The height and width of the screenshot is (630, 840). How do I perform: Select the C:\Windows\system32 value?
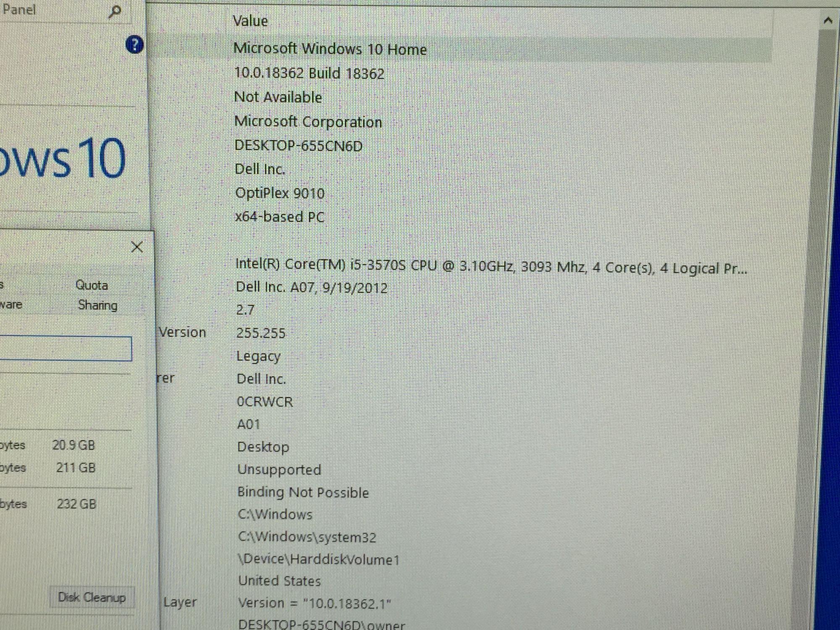[307, 537]
